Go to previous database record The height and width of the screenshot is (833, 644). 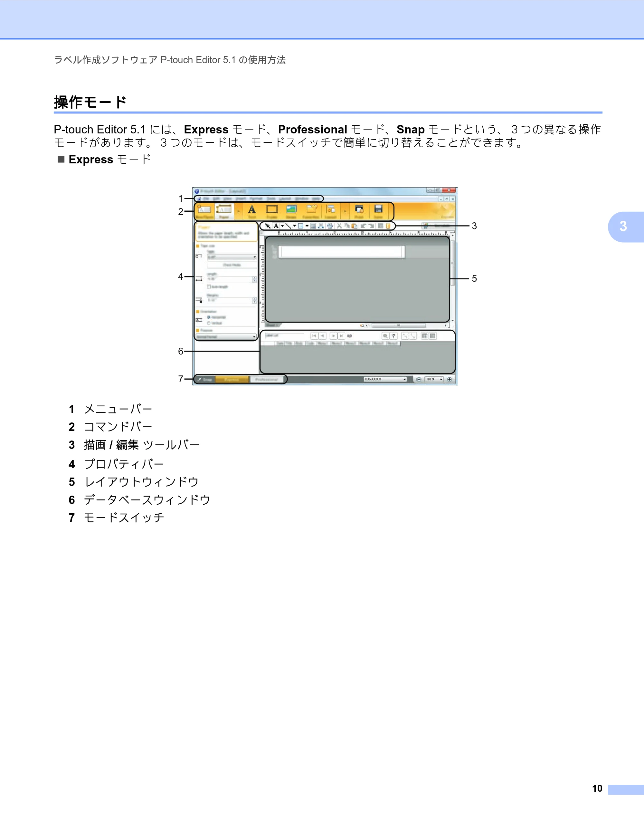click(322, 336)
